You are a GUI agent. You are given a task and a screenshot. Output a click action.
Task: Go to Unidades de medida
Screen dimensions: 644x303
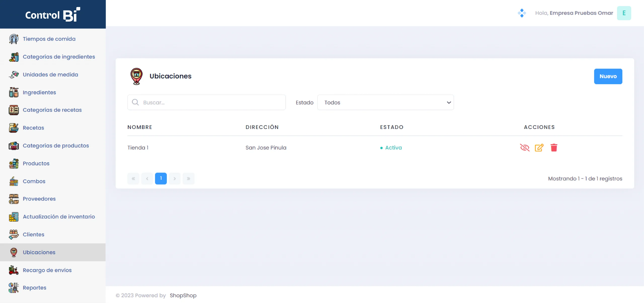coord(53,75)
